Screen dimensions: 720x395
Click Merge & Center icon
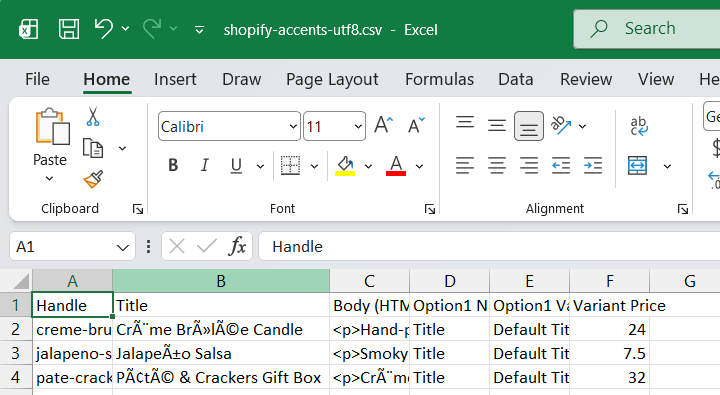pyautogui.click(x=637, y=165)
